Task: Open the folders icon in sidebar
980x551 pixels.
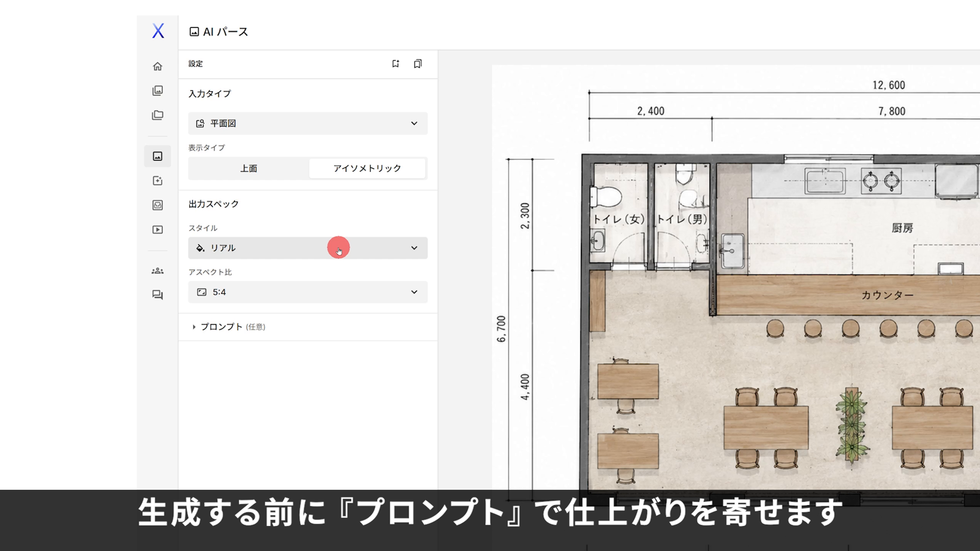Action: (x=157, y=115)
